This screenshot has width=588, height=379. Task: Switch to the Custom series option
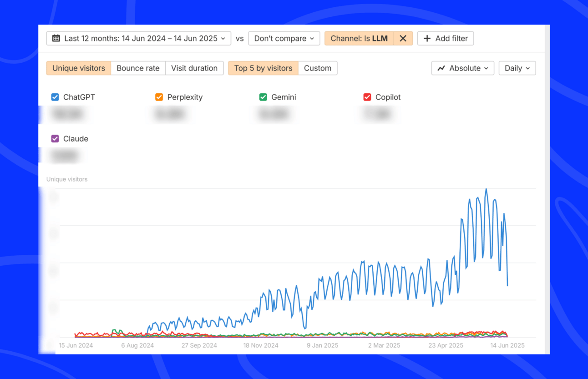[318, 68]
